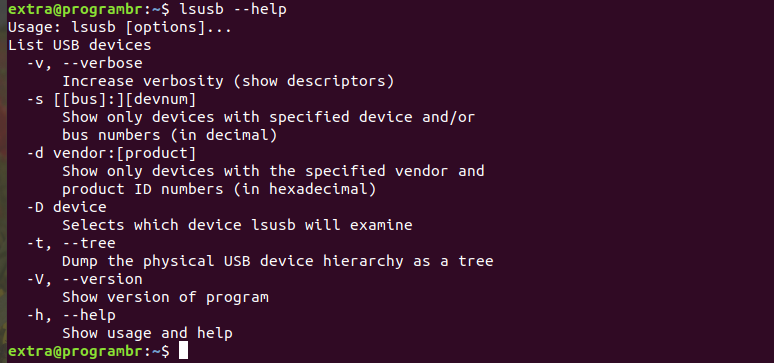Click the 'Increase verbosity (show descriptors)' text
Screen dimensions: 774x363
click(229, 81)
